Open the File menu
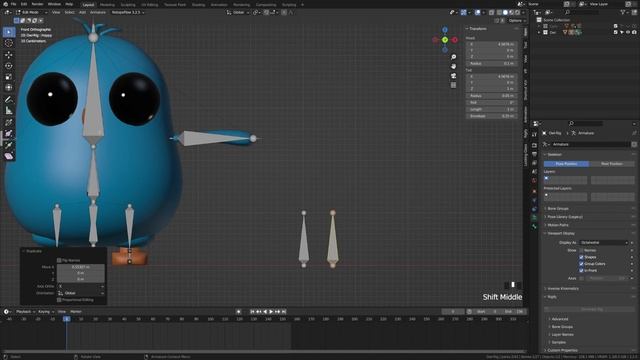This screenshot has height=360, width=640. click(x=13, y=4)
